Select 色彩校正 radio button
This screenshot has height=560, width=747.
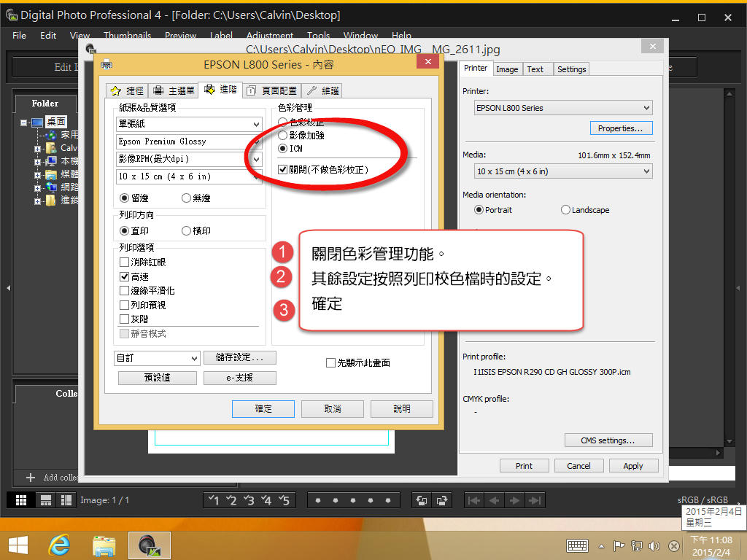[x=282, y=122]
